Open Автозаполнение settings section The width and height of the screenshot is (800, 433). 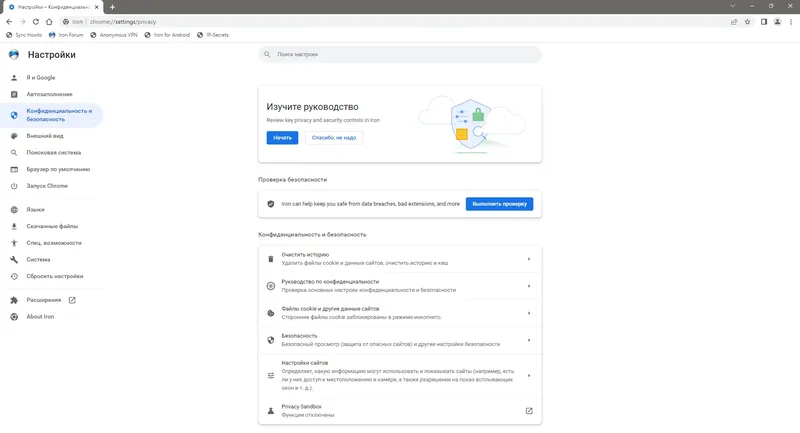click(51, 94)
